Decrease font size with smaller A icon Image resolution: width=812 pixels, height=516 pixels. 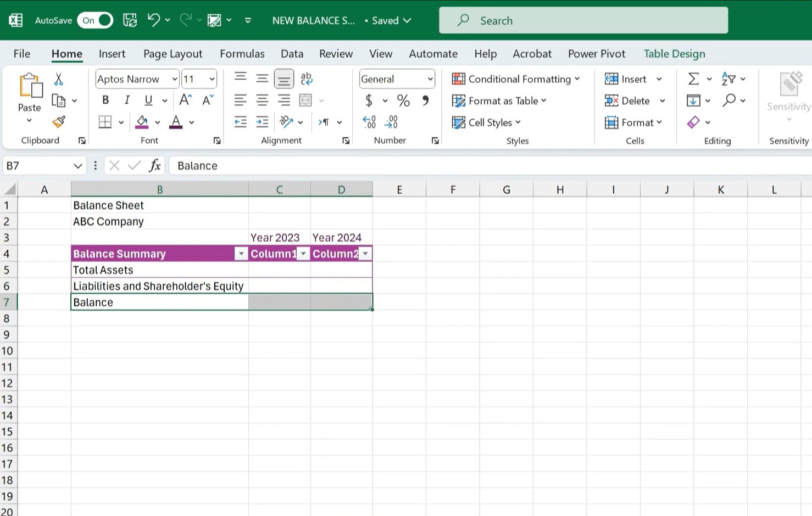(x=208, y=100)
